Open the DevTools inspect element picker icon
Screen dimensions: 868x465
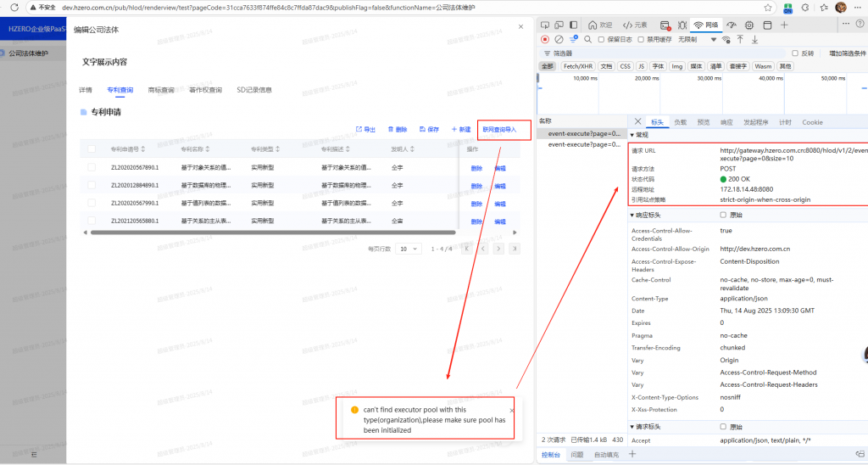[545, 25]
